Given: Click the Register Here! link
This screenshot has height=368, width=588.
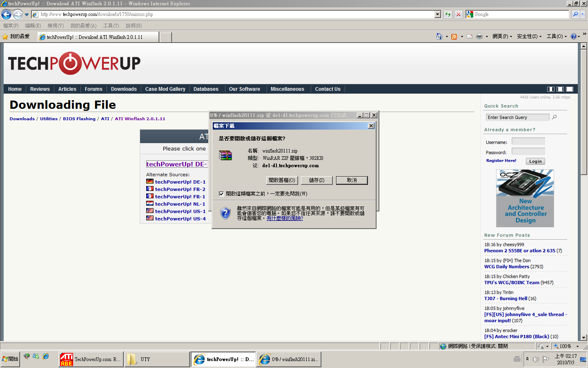Looking at the screenshot, I should (501, 161).
